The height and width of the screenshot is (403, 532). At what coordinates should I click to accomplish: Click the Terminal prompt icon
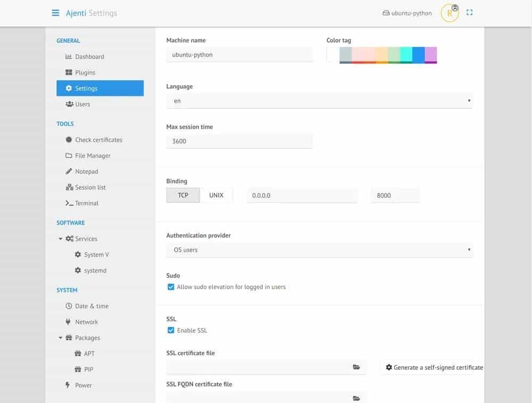coord(69,203)
